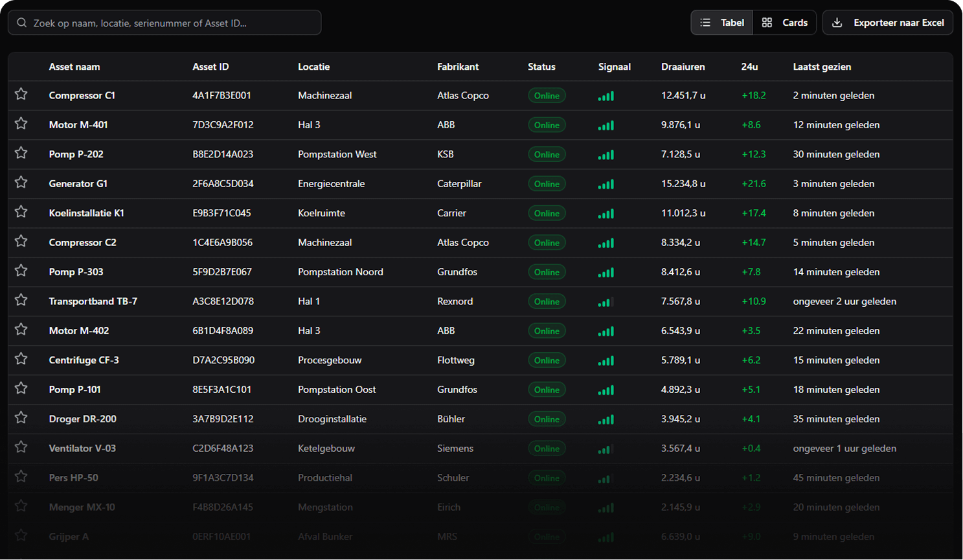963x560 pixels.
Task: Click signal bars icon for Motor M-401
Action: [x=606, y=125]
